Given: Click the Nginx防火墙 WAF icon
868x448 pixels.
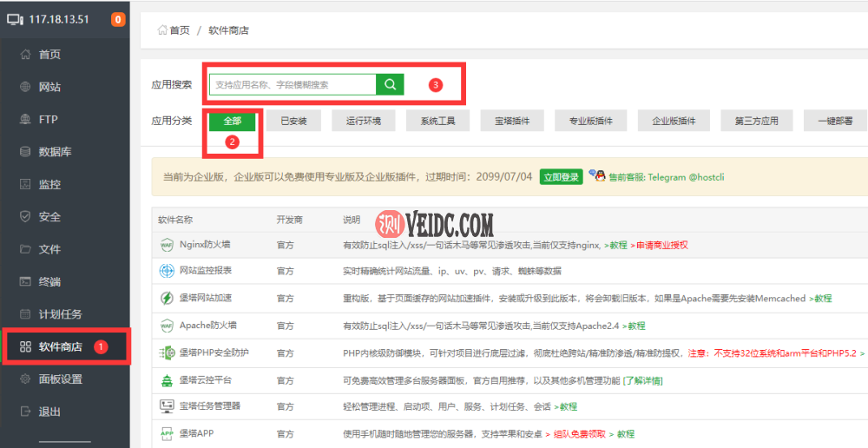Looking at the screenshot, I should click(x=167, y=245).
